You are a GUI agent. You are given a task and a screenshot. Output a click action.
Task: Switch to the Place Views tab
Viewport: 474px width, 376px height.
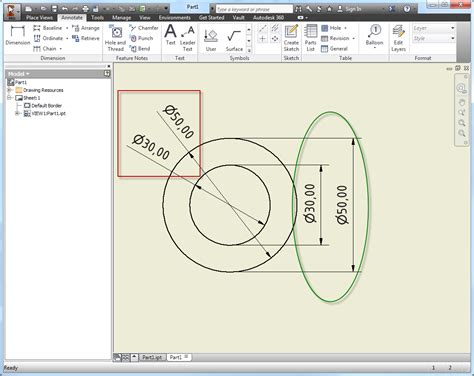coord(39,18)
